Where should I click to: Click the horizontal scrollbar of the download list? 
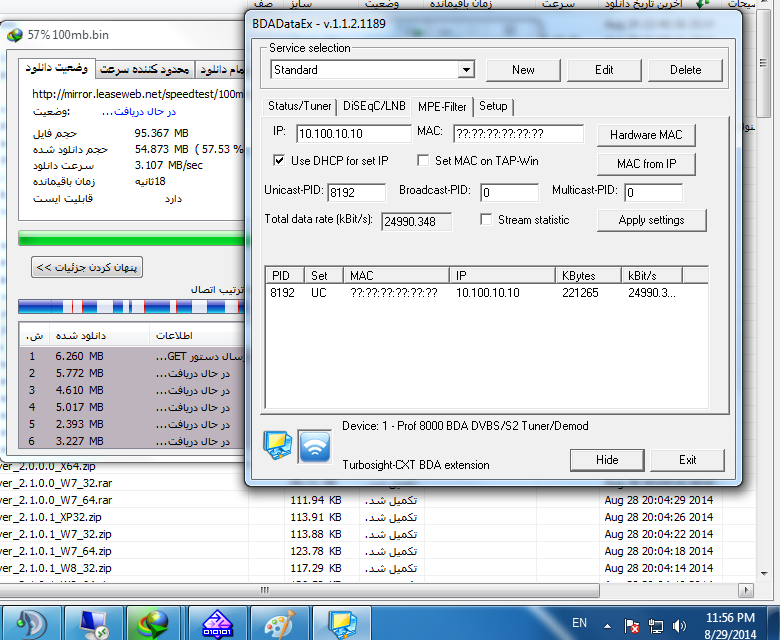(x=299, y=591)
